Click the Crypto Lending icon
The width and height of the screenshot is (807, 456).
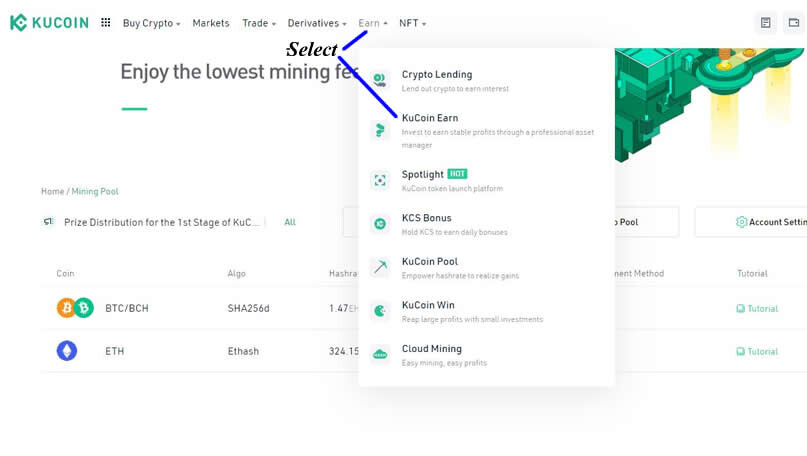coord(380,80)
